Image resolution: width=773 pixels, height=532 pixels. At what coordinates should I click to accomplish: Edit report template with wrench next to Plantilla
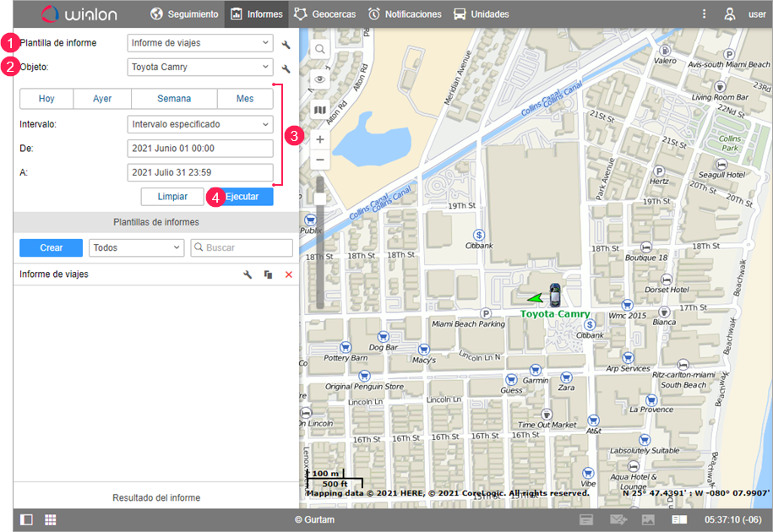pyautogui.click(x=286, y=44)
